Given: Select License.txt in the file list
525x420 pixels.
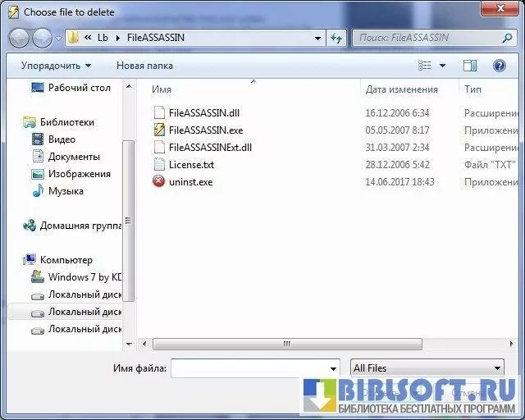Looking at the screenshot, I should (191, 164).
